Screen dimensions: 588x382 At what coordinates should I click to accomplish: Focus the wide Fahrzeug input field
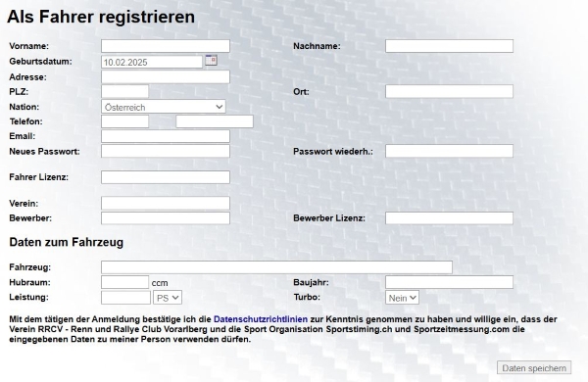coord(276,267)
